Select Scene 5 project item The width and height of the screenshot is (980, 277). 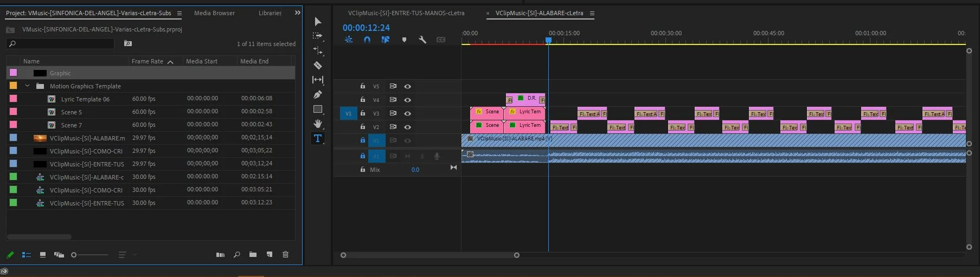pyautogui.click(x=72, y=112)
